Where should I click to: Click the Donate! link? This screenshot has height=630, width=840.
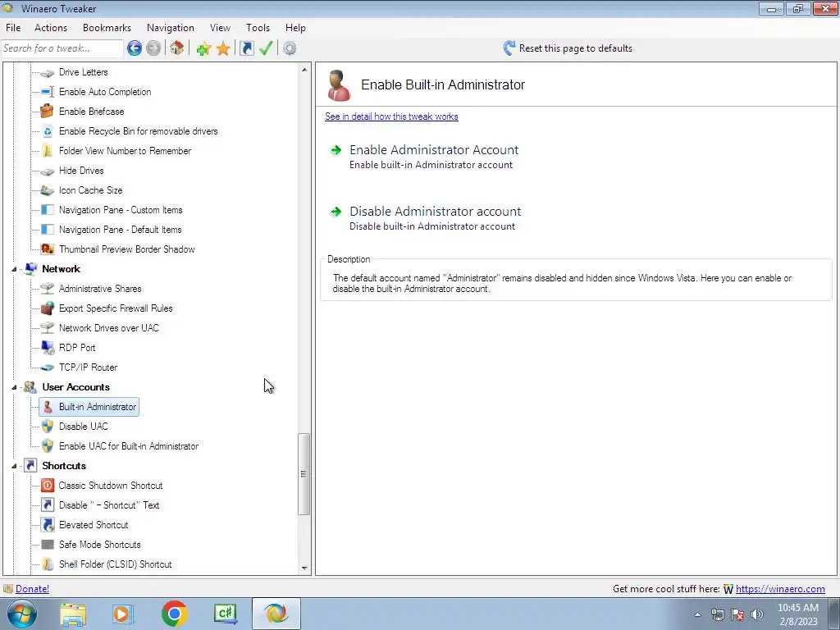coord(32,589)
